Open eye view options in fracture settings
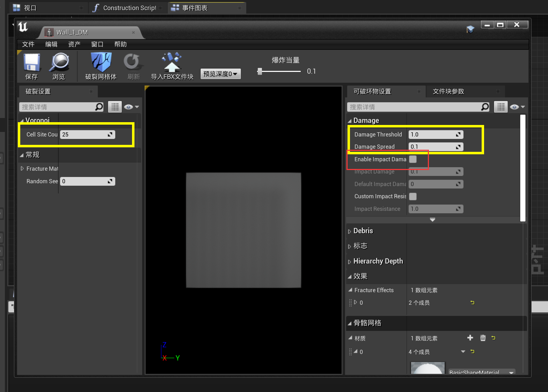This screenshot has height=392, width=548. click(132, 107)
